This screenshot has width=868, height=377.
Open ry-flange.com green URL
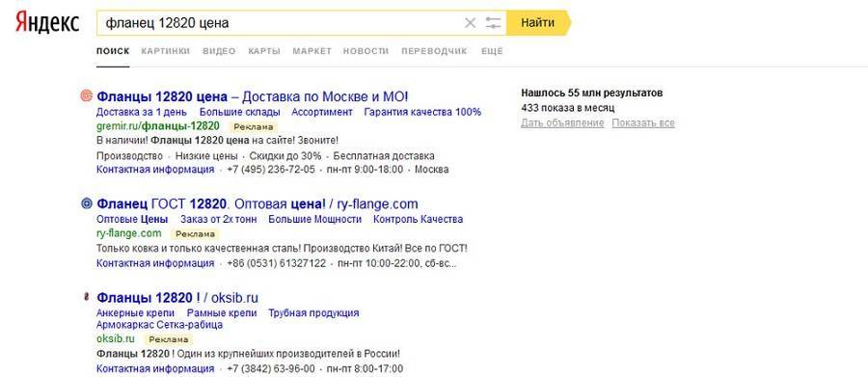[129, 233]
